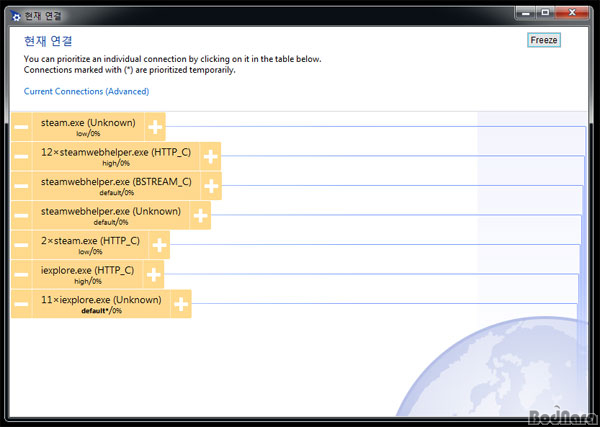Select steamwebhelper.exe (BSTREAM_C) connection
This screenshot has width=600, height=427.
[x=116, y=186]
